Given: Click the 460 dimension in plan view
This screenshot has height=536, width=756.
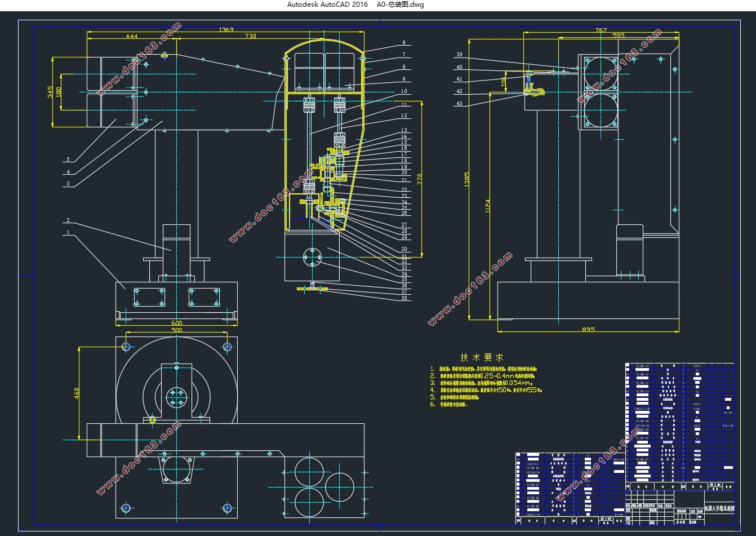Looking at the screenshot, I should click(77, 393).
